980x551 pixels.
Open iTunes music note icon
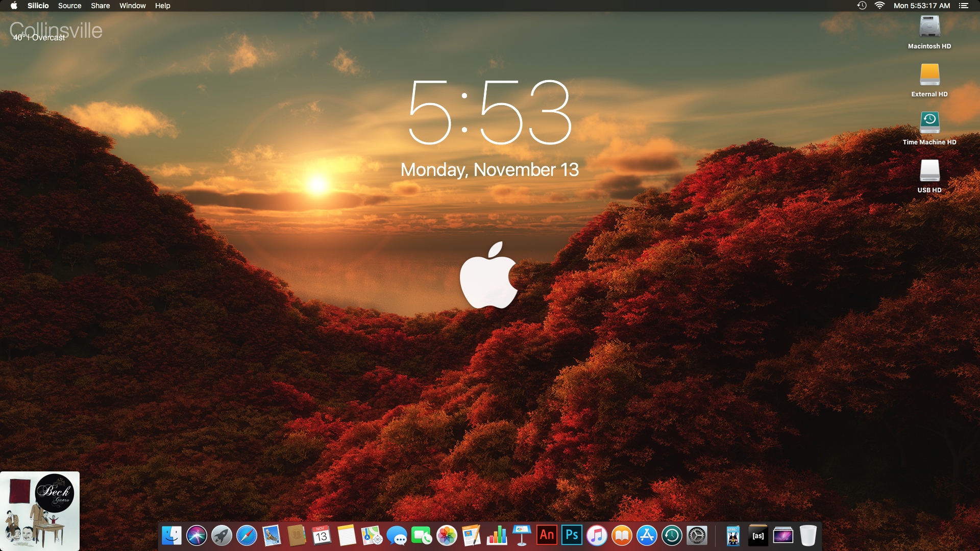tap(597, 536)
